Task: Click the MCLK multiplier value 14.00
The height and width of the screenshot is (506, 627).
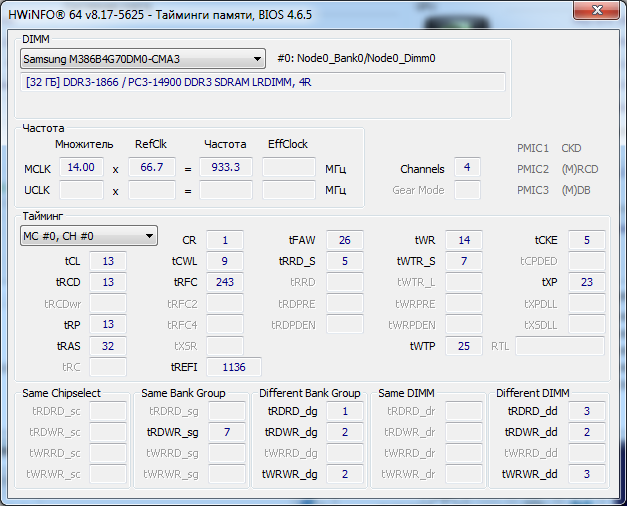Action: point(82,167)
